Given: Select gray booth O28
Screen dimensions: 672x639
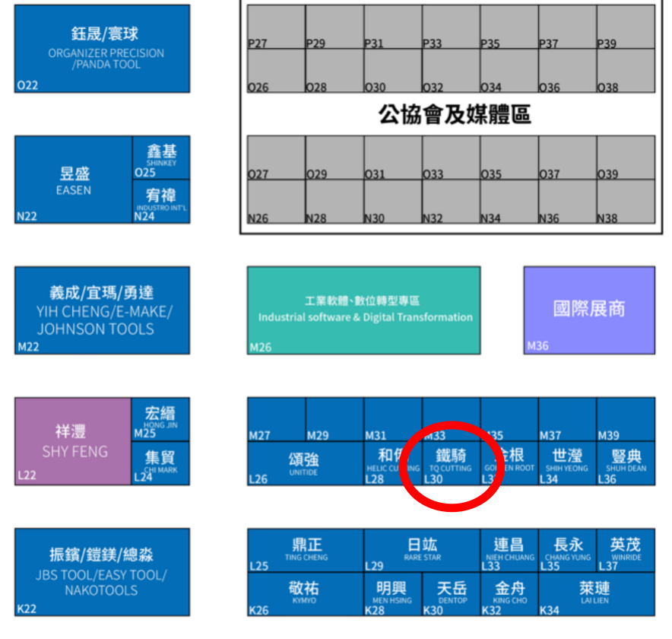Looking at the screenshot, I should [334, 70].
